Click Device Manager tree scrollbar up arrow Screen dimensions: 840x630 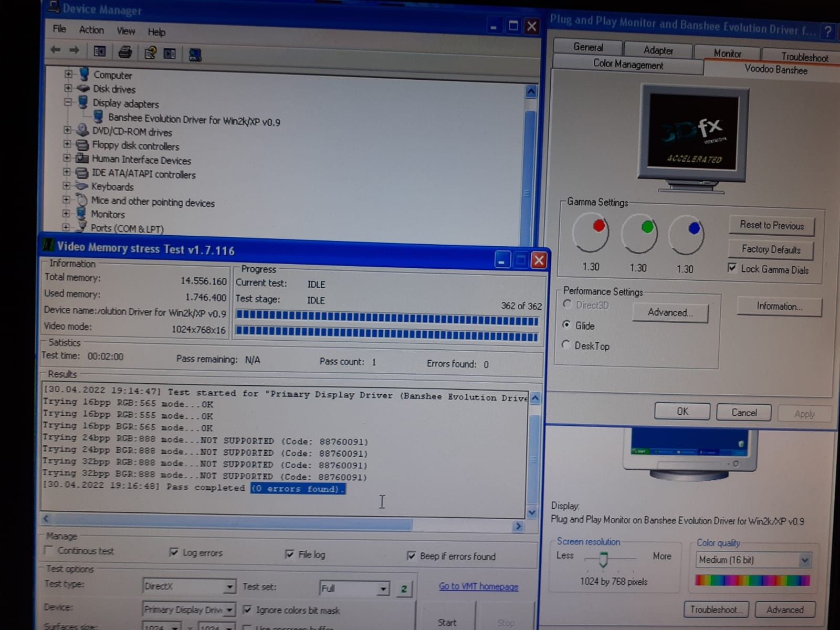coord(531,92)
